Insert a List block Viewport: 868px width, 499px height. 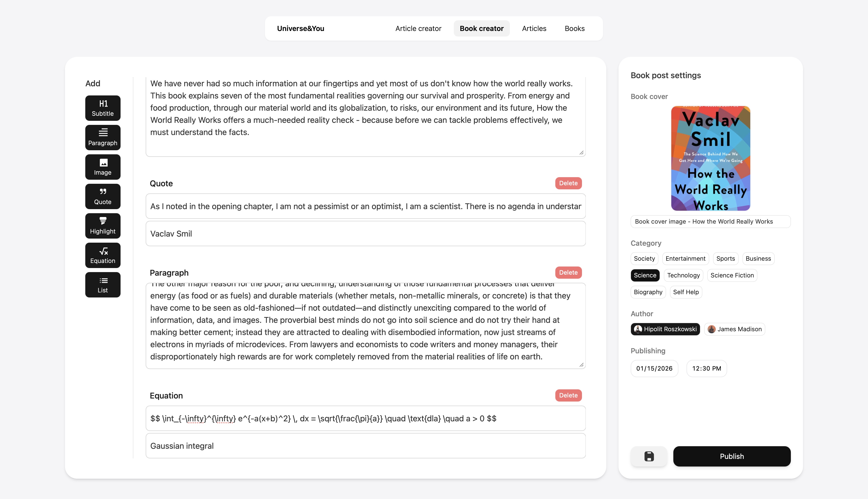(x=103, y=285)
